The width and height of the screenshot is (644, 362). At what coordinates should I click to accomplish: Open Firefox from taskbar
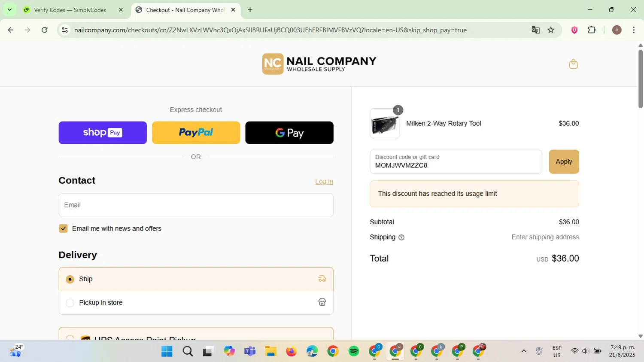point(292,352)
